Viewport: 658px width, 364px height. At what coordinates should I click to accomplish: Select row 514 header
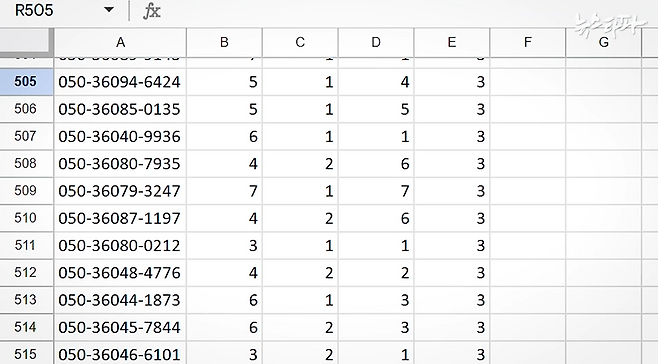point(26,327)
